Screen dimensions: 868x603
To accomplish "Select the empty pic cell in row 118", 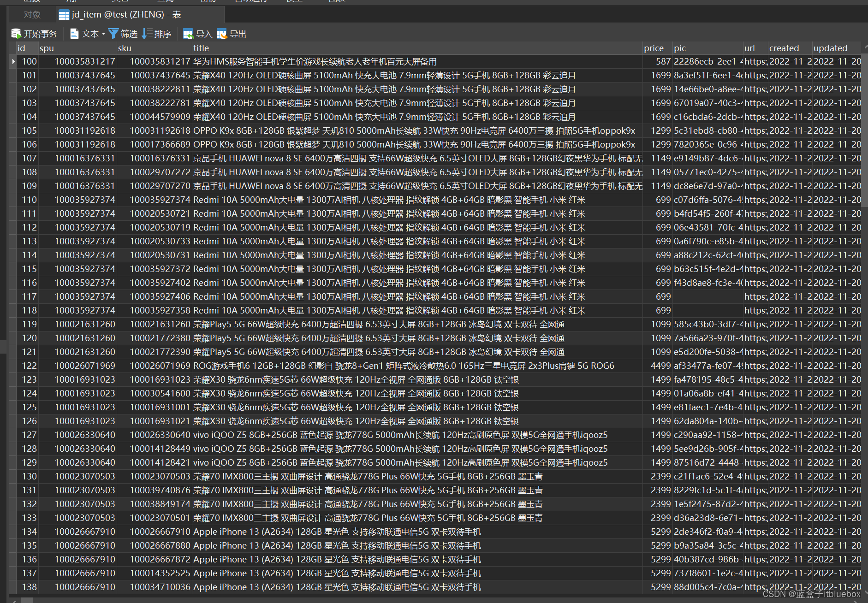I will (708, 310).
